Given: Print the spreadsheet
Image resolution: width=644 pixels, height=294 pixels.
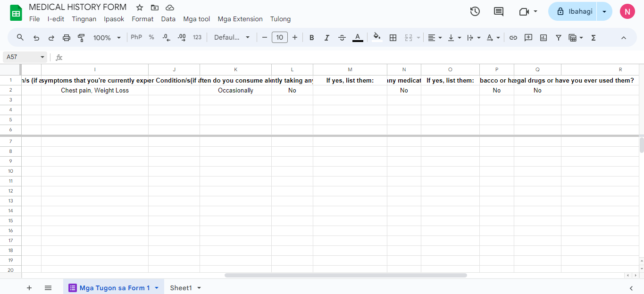Looking at the screenshot, I should [67, 37].
